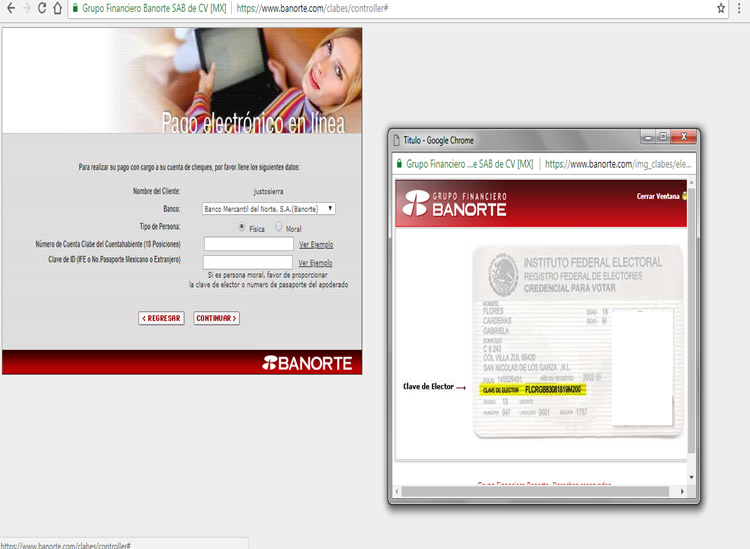Screen dimensions: 750x549
Task: Select Física person type
Action: point(242,227)
